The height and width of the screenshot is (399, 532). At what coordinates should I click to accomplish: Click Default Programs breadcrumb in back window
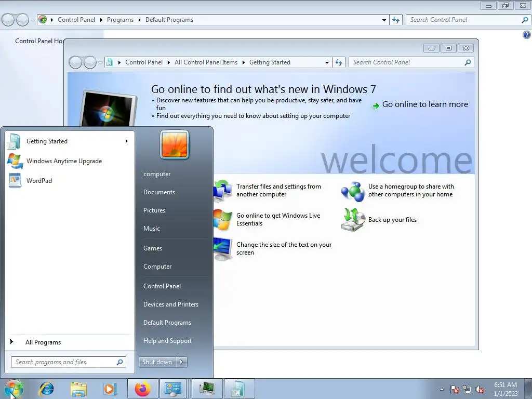coord(169,20)
